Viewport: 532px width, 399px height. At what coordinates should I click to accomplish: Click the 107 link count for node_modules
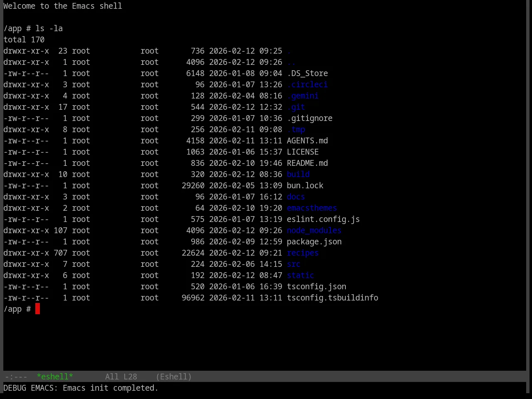[60, 231]
